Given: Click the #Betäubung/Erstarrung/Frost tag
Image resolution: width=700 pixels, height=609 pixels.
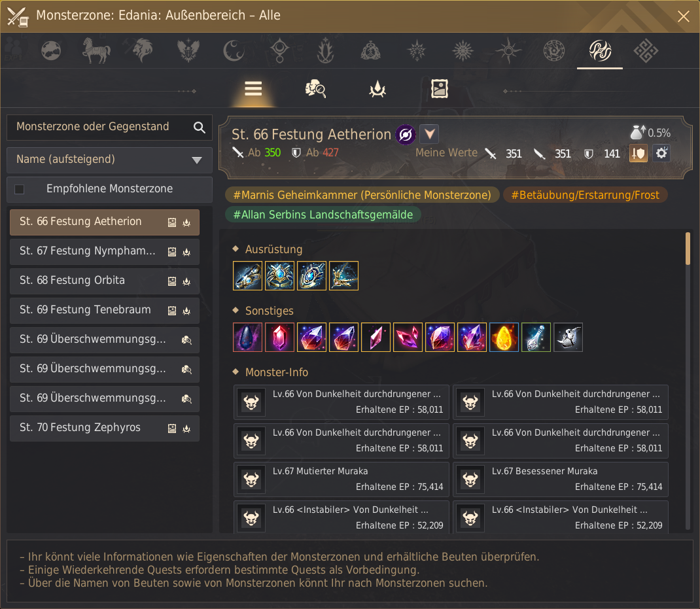Looking at the screenshot, I should point(585,195).
